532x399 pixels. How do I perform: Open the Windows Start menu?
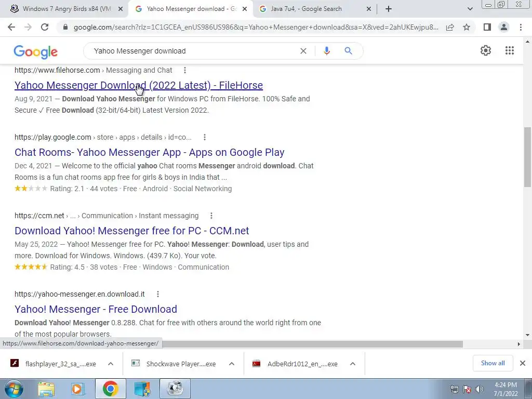pos(14,389)
